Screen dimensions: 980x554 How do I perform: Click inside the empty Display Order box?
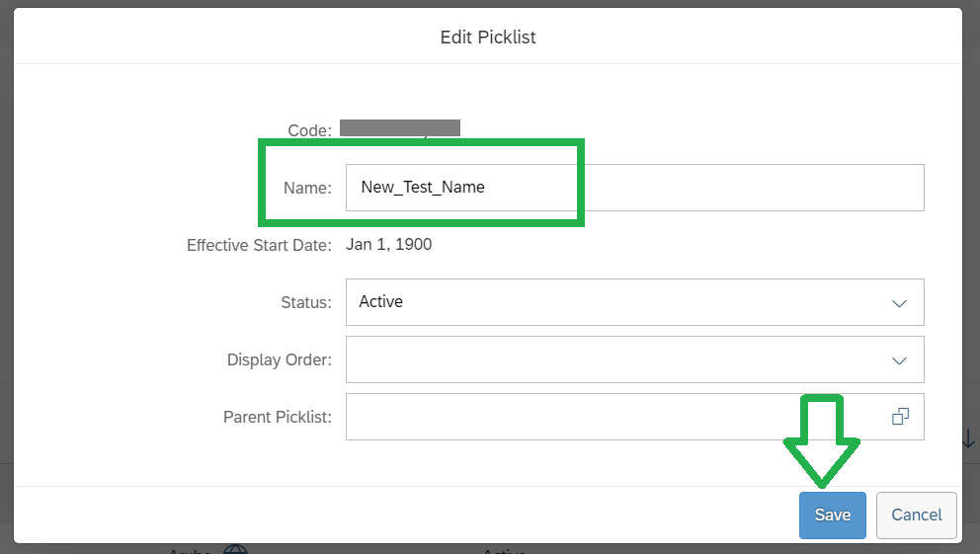tap(635, 359)
